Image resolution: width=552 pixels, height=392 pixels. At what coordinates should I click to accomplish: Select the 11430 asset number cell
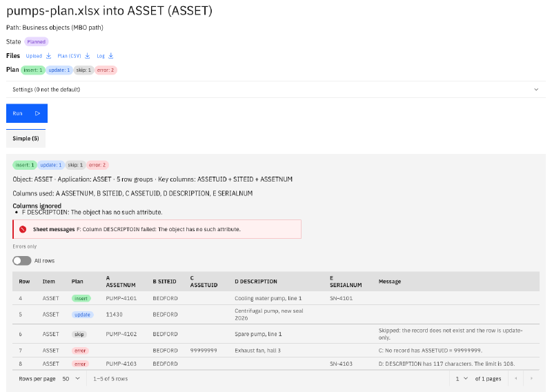(x=114, y=315)
